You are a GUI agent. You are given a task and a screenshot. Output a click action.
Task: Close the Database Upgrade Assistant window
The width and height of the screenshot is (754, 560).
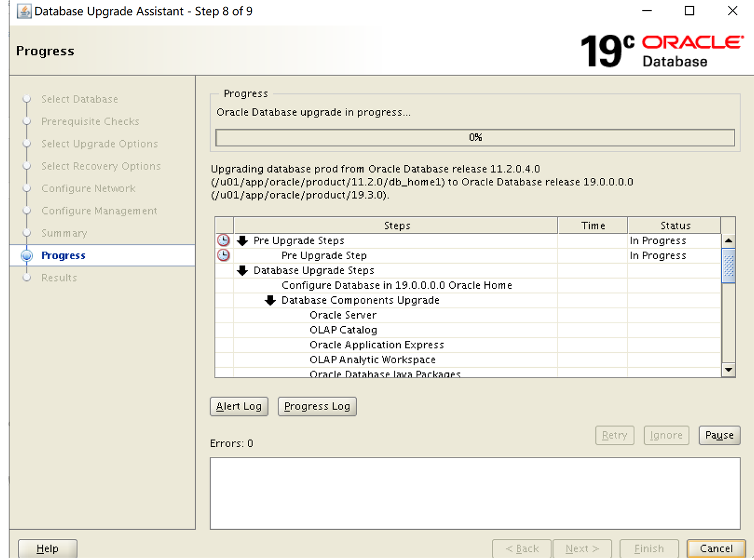coord(732,11)
